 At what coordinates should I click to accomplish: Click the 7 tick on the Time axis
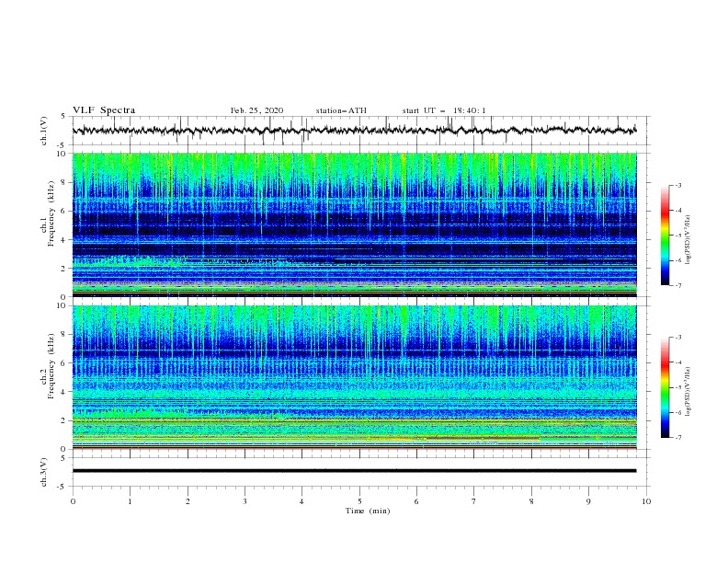pyautogui.click(x=474, y=501)
